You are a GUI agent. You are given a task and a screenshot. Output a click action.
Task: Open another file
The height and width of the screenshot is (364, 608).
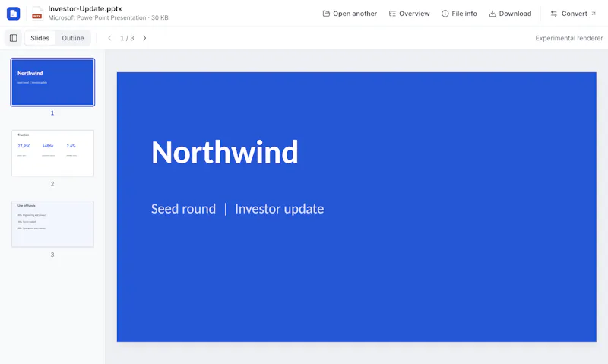(x=350, y=14)
